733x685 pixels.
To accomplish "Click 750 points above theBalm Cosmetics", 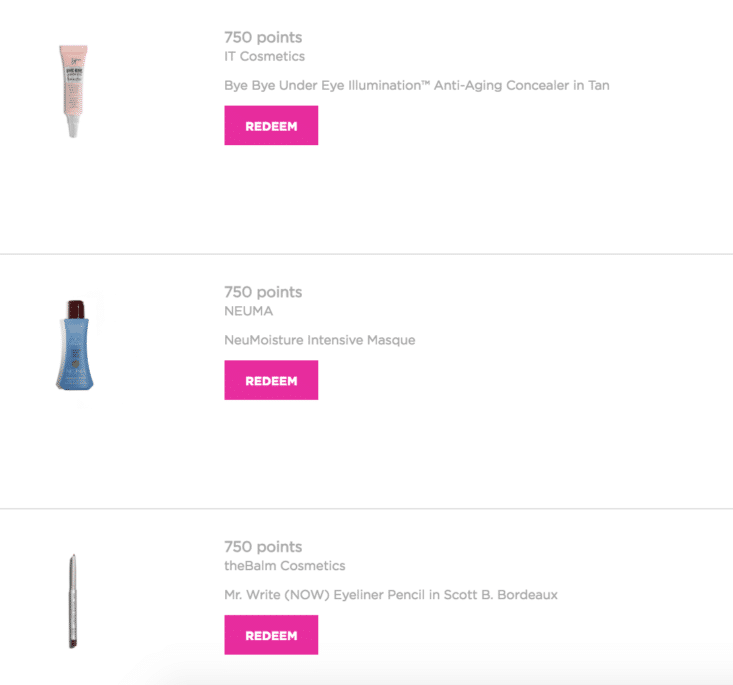I will 263,547.
